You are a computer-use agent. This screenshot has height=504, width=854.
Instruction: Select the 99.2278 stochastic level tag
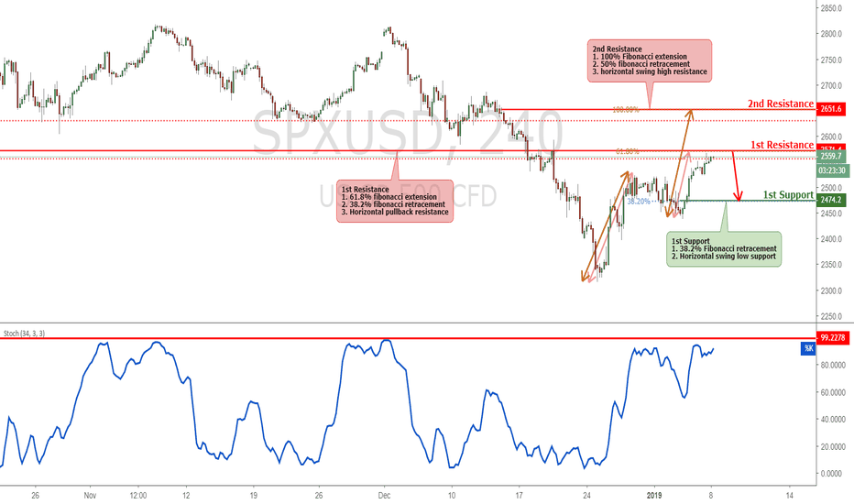833,338
